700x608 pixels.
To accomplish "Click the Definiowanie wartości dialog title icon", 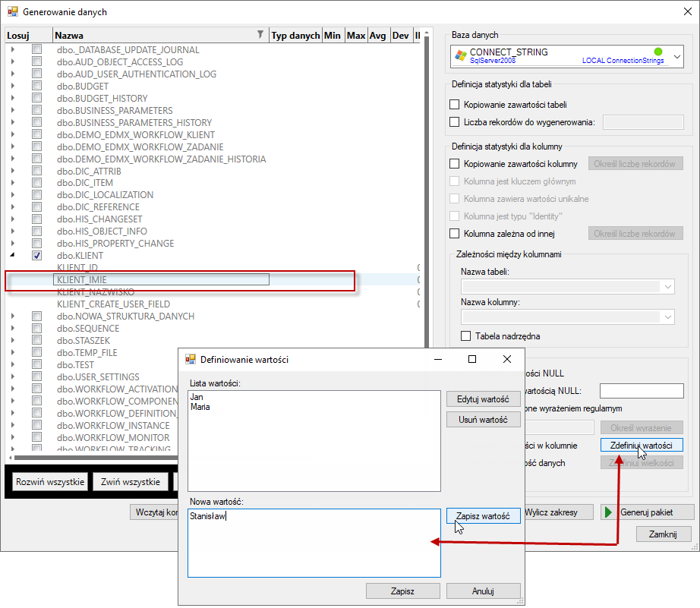I will [x=191, y=359].
